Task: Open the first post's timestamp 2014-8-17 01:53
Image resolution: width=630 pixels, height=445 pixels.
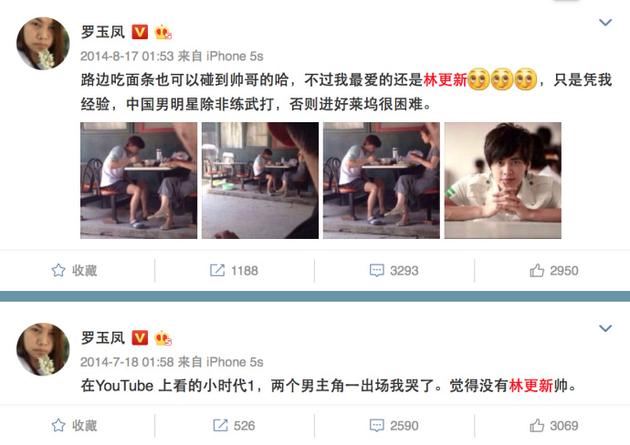Action: (127, 56)
